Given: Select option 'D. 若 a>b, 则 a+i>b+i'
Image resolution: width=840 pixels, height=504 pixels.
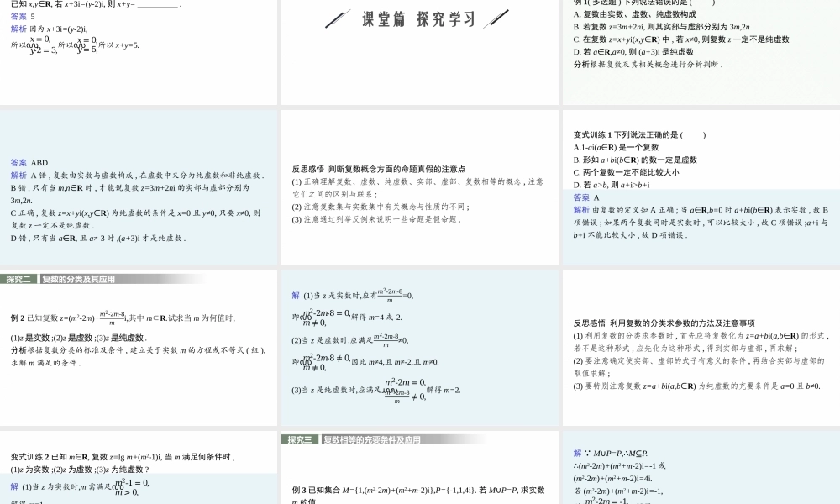Looking at the screenshot, I should (x=612, y=185).
